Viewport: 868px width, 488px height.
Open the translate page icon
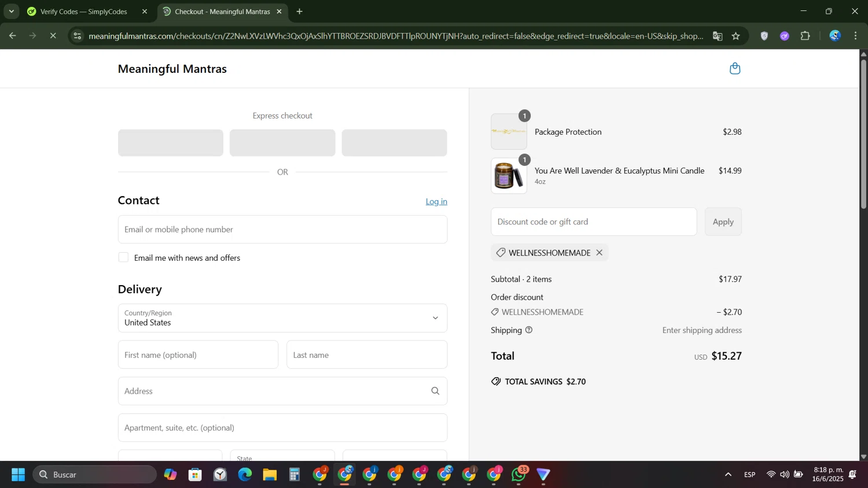pyautogui.click(x=718, y=36)
